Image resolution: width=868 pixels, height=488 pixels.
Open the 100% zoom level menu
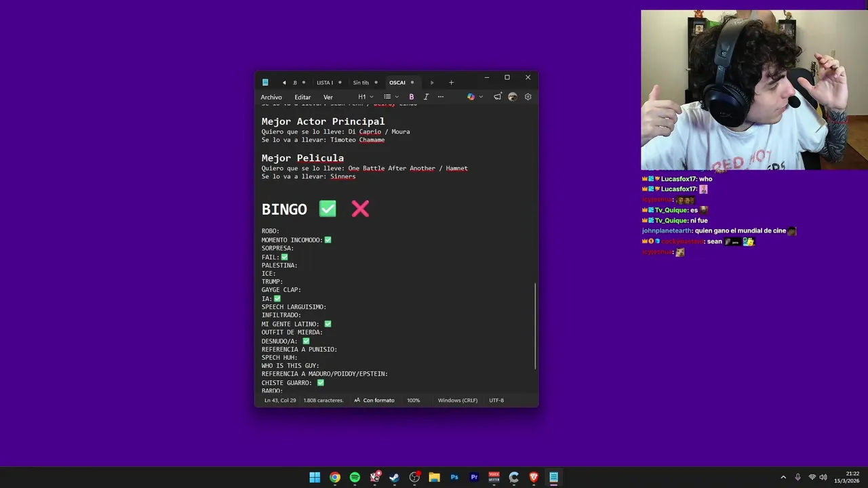[413, 401]
